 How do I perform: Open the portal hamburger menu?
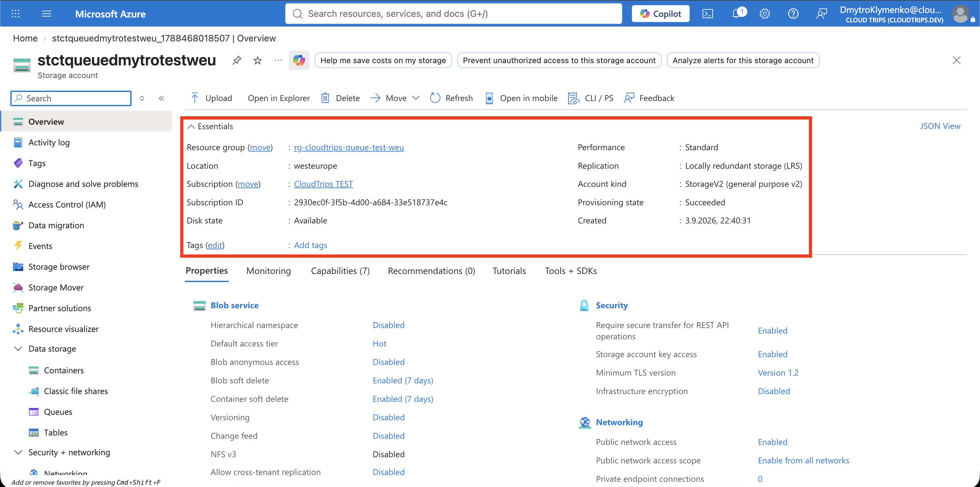tap(47, 14)
